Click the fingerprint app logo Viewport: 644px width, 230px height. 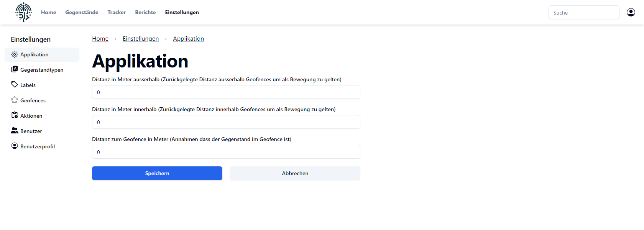tap(23, 12)
